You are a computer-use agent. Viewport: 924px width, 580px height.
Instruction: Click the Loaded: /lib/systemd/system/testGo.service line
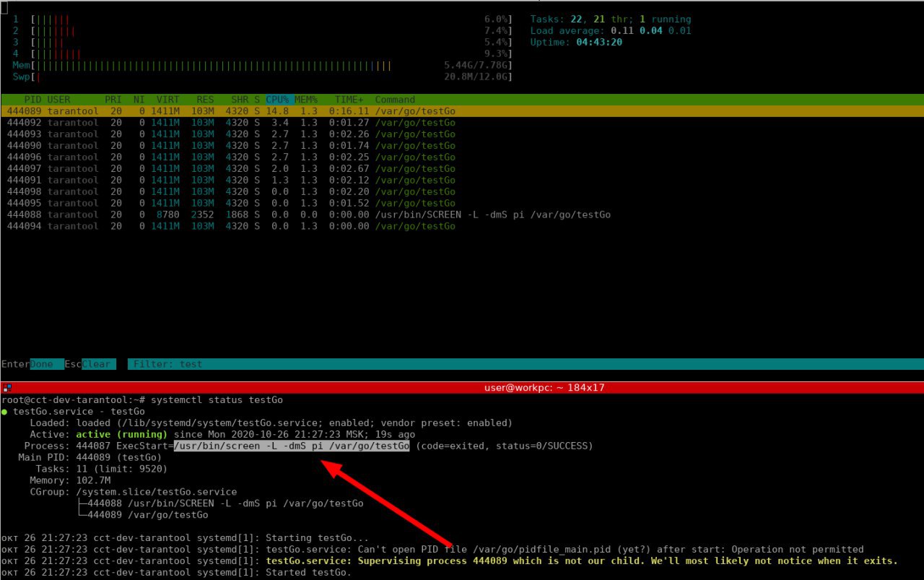click(x=271, y=423)
